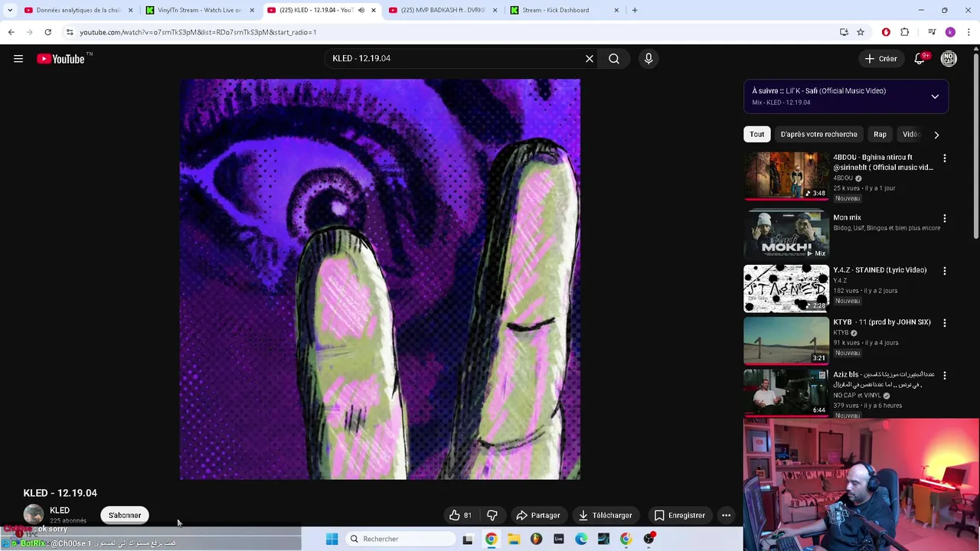This screenshot has height=551, width=980.
Task: Dislike the KLED video
Action: 492,516
